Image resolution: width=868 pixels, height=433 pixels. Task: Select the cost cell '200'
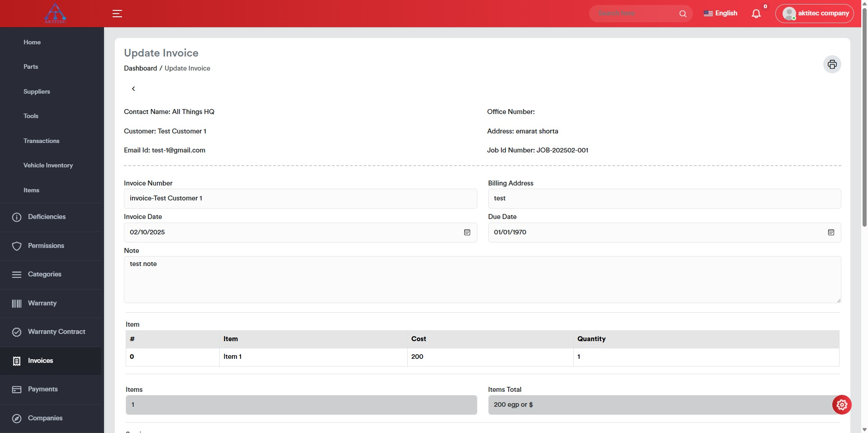490,357
